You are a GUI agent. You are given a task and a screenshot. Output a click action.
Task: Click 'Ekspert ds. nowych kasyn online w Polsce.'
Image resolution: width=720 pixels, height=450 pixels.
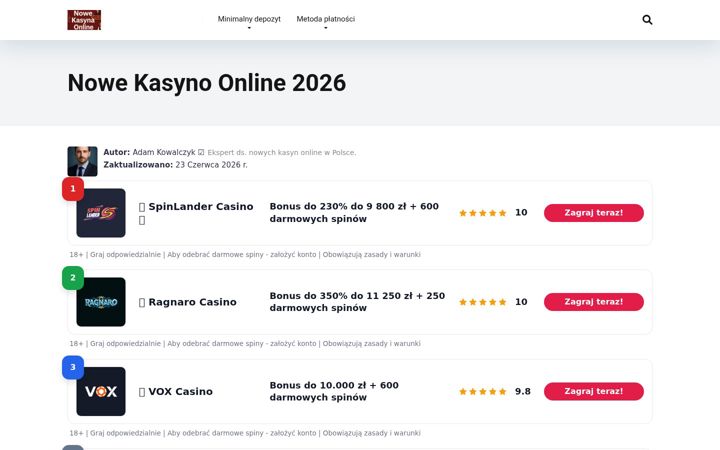tap(281, 152)
